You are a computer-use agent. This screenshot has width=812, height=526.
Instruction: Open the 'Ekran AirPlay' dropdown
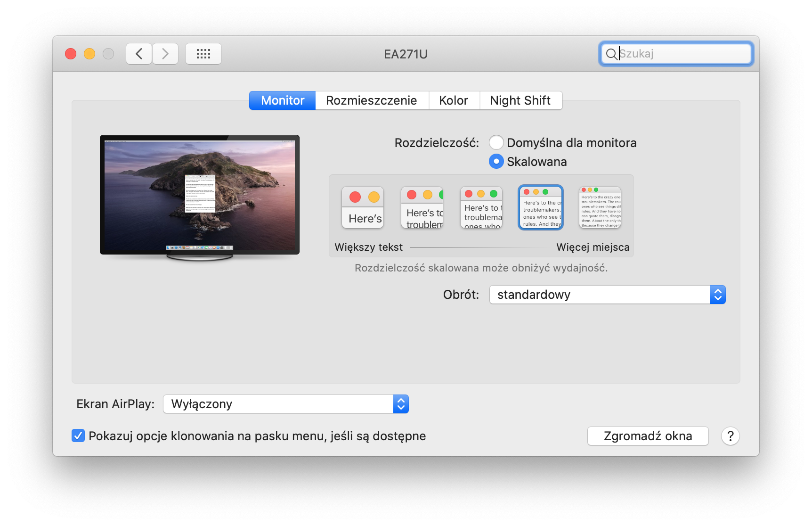[x=285, y=404]
